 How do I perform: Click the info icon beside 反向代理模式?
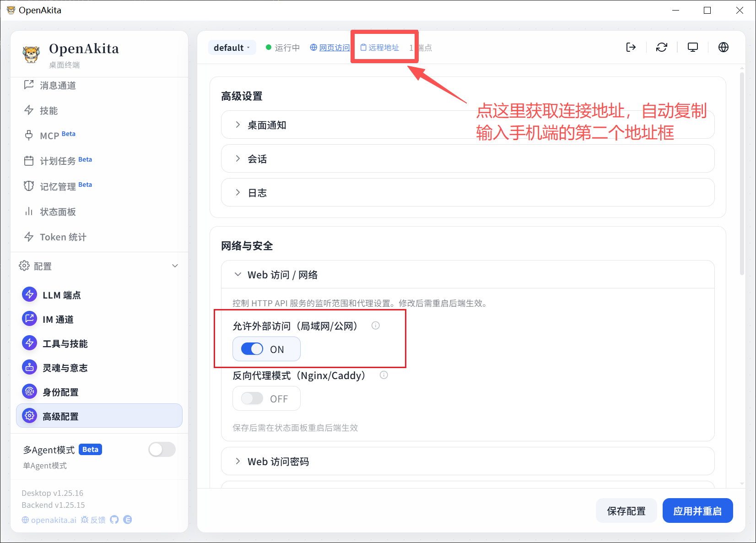pyautogui.click(x=384, y=375)
